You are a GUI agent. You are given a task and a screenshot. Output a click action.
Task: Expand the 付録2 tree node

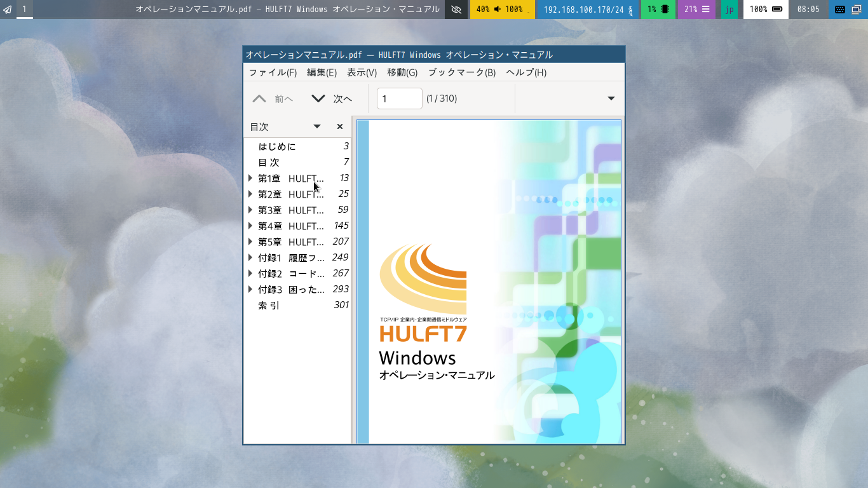[x=250, y=273]
